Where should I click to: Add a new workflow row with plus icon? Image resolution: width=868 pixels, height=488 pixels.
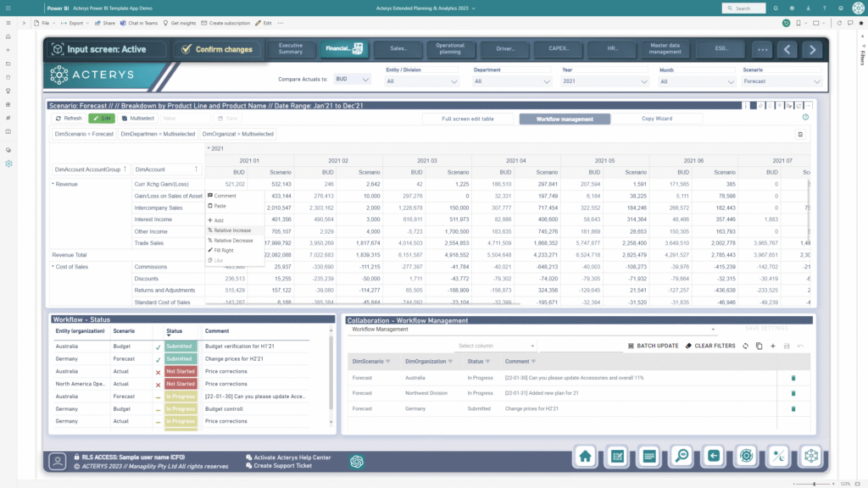773,346
